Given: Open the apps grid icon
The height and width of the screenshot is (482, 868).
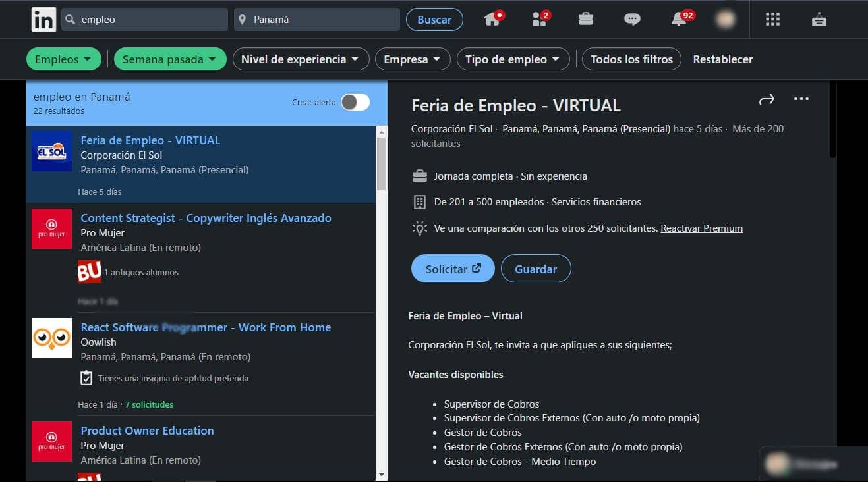Looking at the screenshot, I should tap(772, 19).
